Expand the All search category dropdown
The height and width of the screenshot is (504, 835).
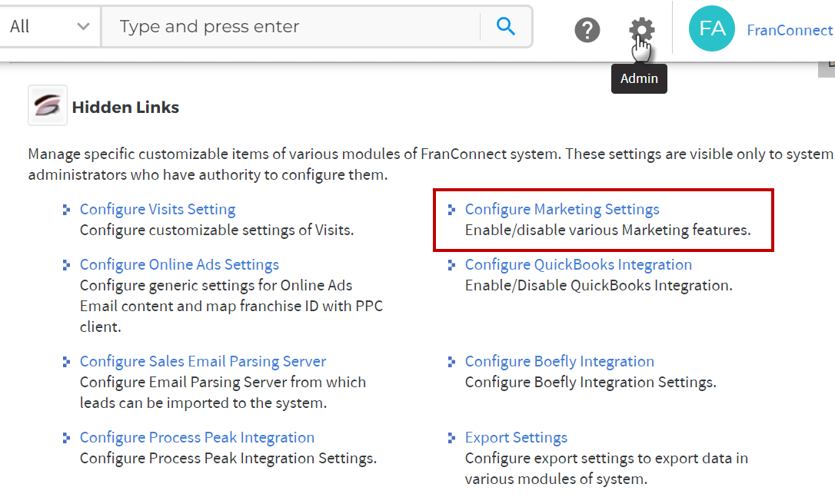(x=49, y=26)
